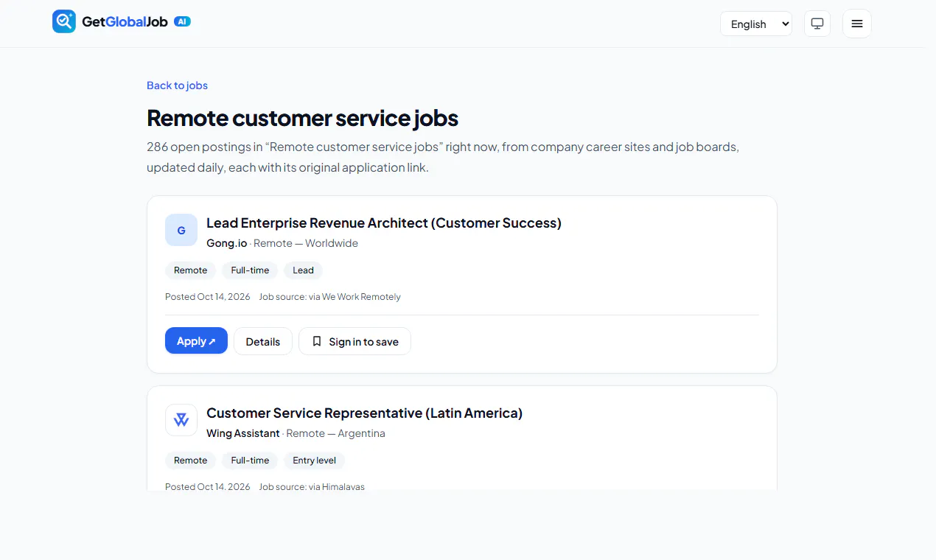Screen dimensions: 936x560
Task: Open Customer Service Representative (Latin America) title
Action: pos(364,413)
